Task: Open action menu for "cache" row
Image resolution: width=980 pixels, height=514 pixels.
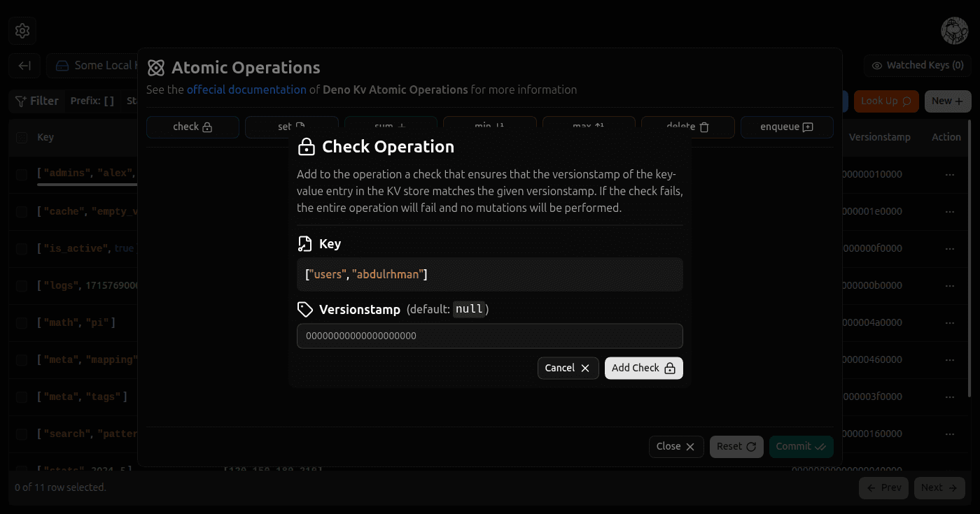Action: coord(950,212)
